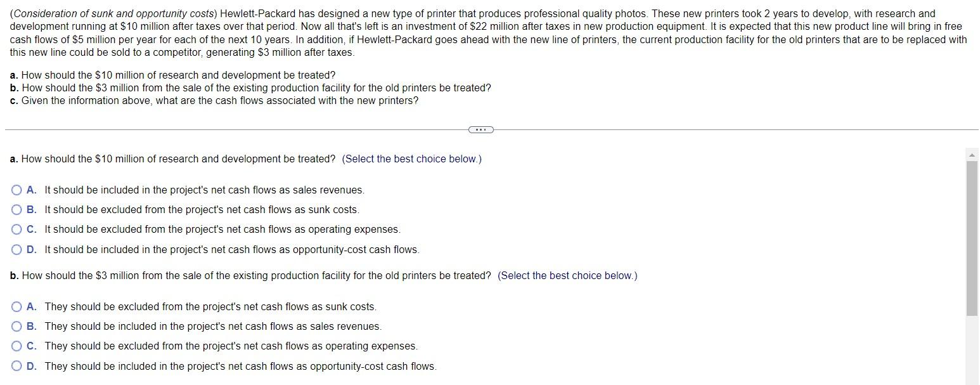This screenshot has width=980, height=385.
Task: Select choice D 'opportunity-cost cash flows' for question b
Action: (16, 366)
